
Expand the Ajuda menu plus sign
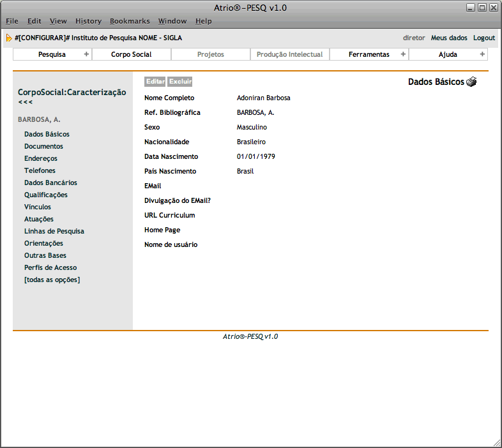482,54
